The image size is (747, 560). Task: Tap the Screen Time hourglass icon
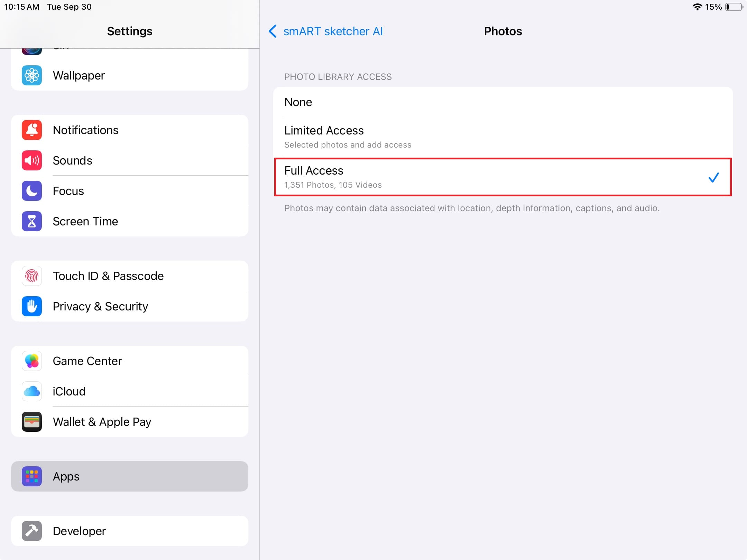pos(32,221)
